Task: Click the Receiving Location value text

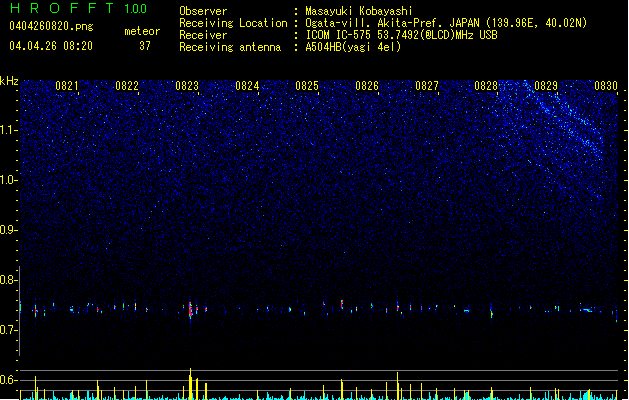Action: (446, 23)
